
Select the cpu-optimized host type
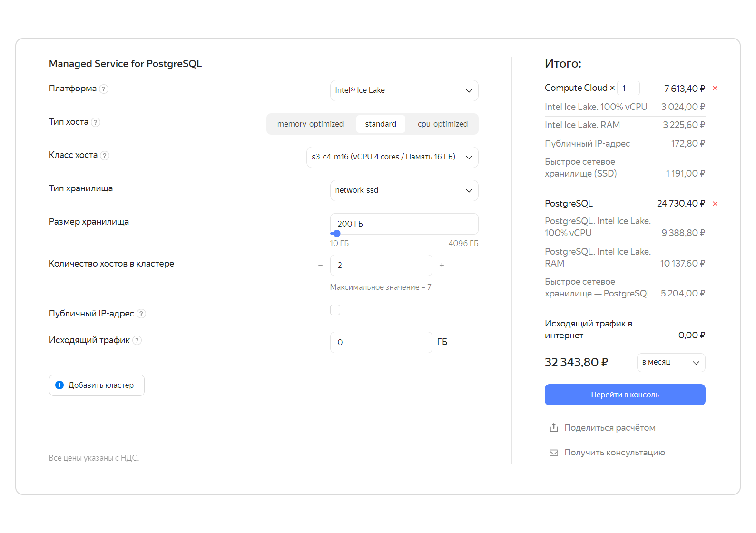(443, 124)
